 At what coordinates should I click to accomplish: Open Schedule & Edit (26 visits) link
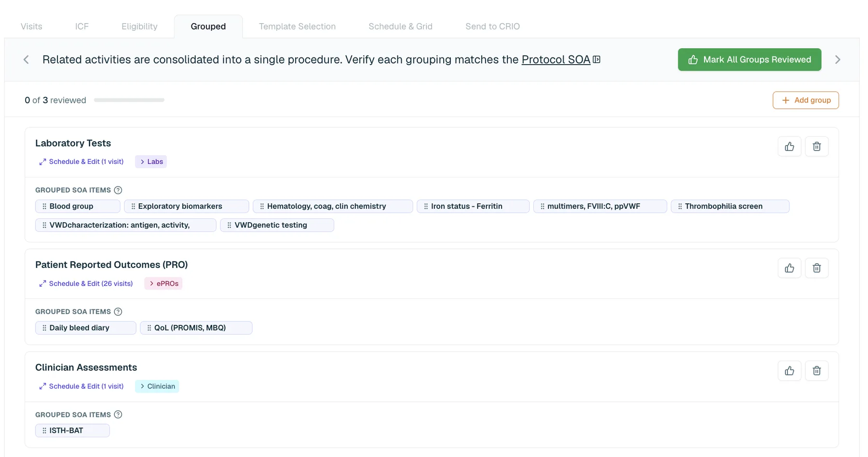click(x=86, y=283)
